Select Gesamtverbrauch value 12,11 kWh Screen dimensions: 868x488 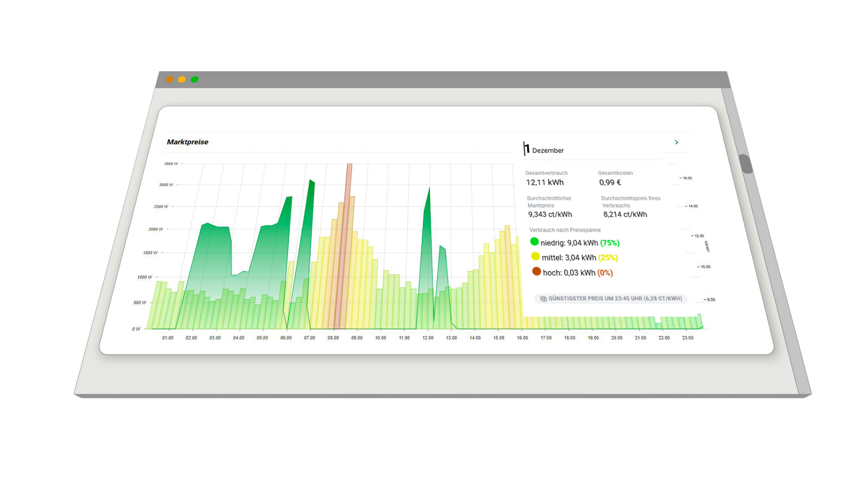[545, 183]
